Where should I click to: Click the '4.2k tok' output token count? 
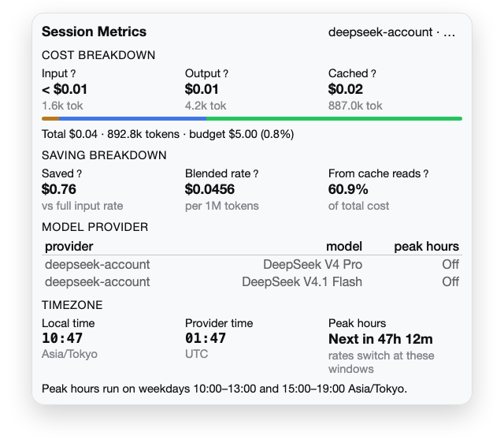[x=206, y=106]
